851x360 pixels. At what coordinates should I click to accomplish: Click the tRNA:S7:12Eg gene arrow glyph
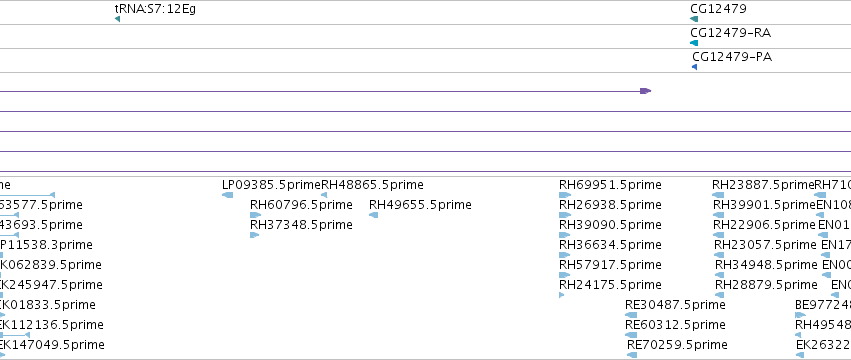point(117,19)
